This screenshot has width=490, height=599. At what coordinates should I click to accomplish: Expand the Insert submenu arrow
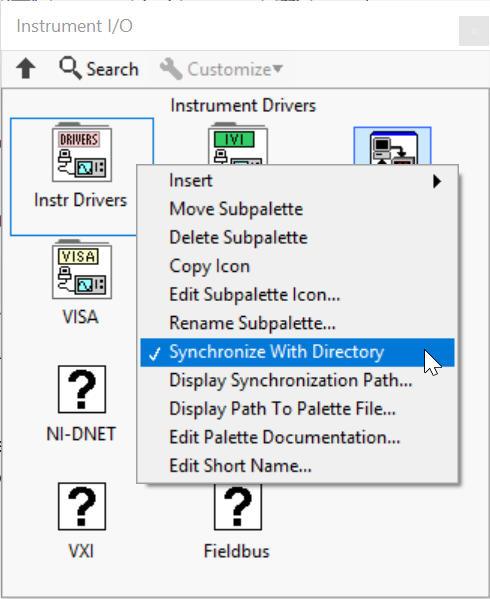pos(437,181)
